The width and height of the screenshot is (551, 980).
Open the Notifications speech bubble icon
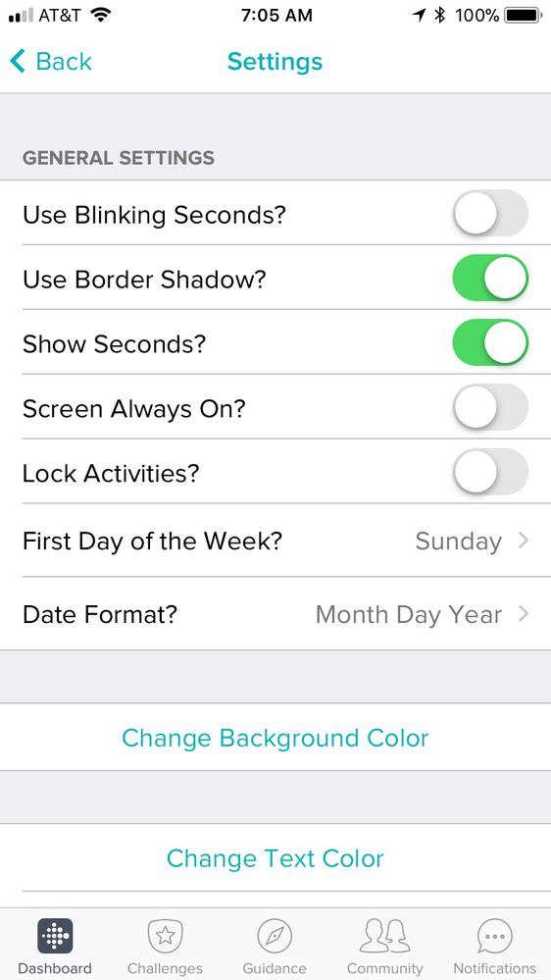[495, 936]
